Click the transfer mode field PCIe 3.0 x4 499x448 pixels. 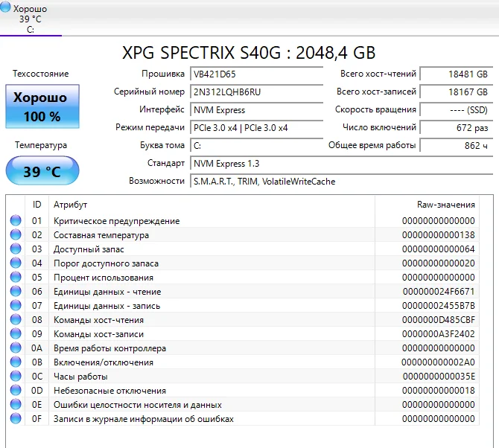click(x=256, y=128)
